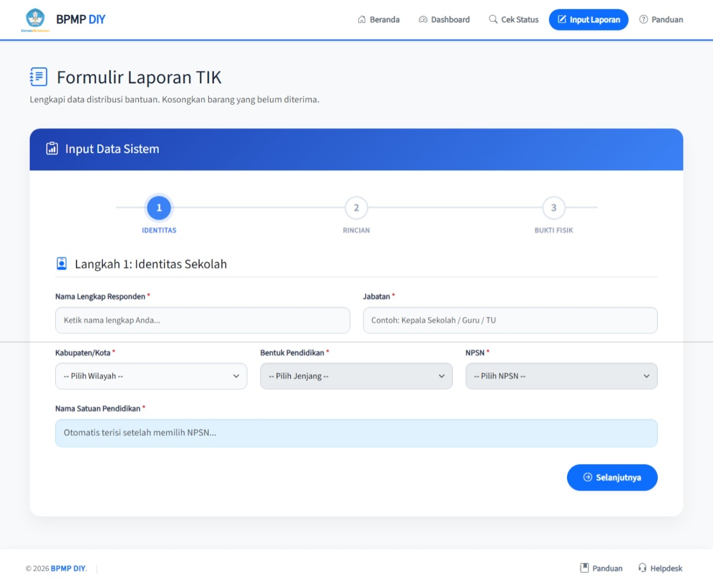Click the home icon beside Beranda
The height and width of the screenshot is (588, 713).
click(x=362, y=20)
